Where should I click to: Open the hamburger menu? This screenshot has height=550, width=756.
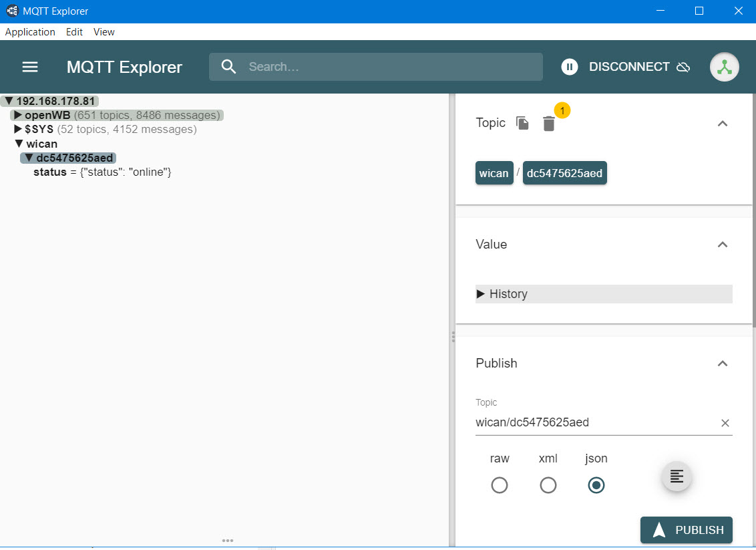(x=30, y=67)
